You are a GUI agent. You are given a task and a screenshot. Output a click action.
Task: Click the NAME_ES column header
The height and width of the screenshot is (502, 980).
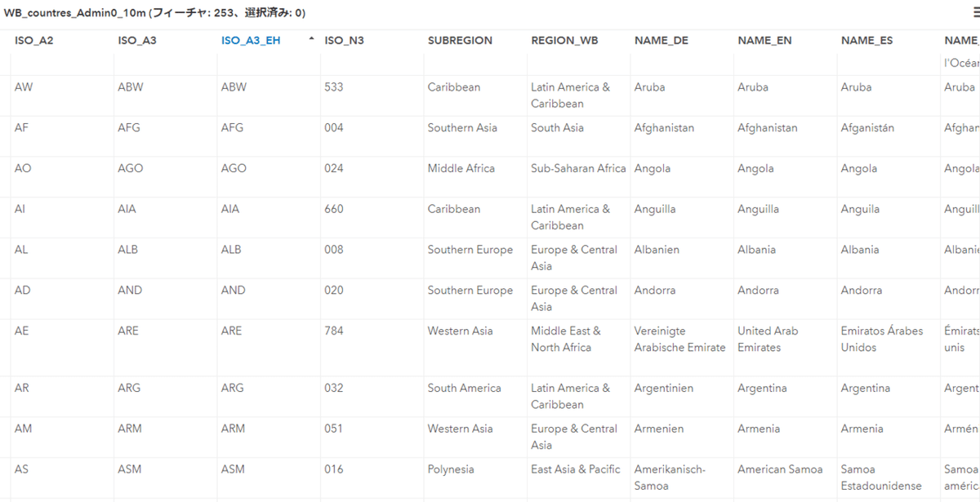tap(866, 40)
